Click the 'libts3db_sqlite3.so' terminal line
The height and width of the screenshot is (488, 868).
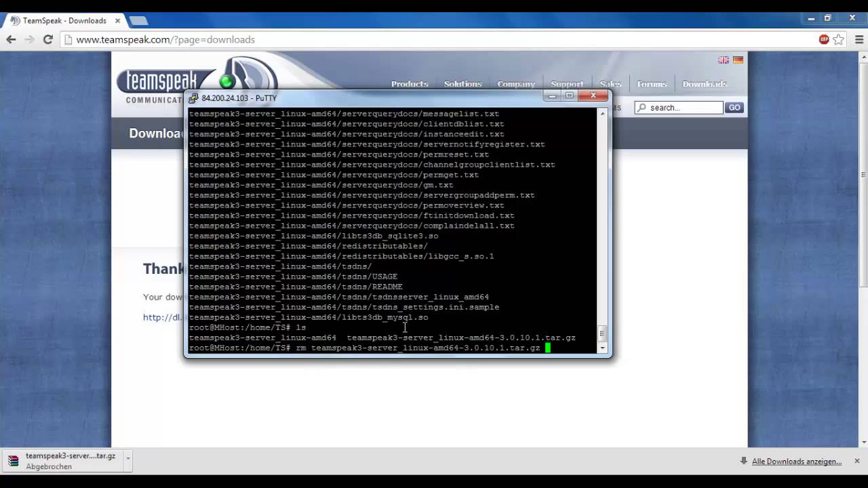tap(314, 236)
